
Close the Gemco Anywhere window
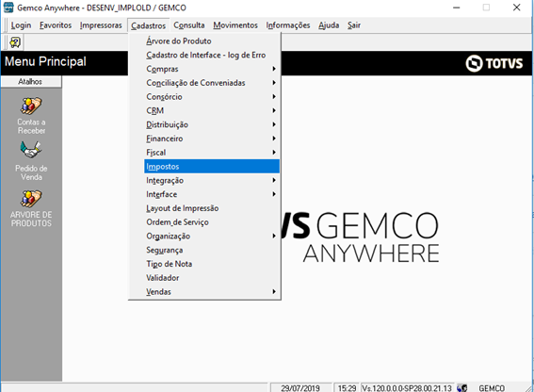[517, 8]
